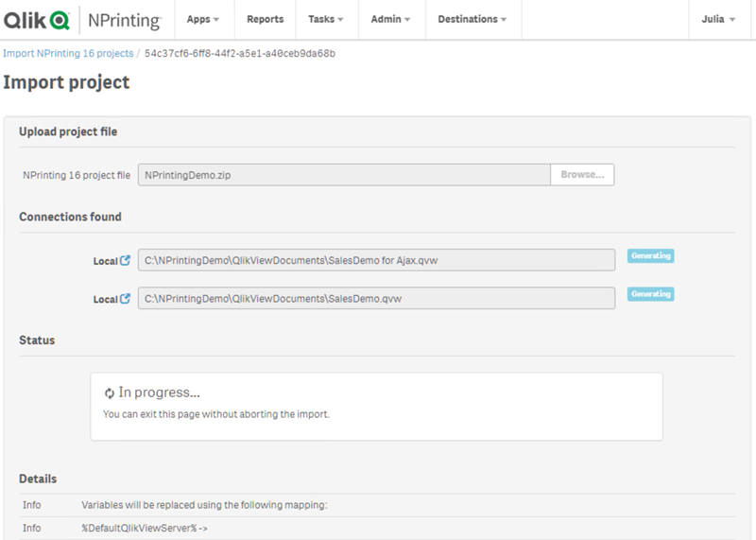Click Generating badge for SalesDemo.qvw
Image resolution: width=756 pixels, height=540 pixels.
tap(650, 294)
